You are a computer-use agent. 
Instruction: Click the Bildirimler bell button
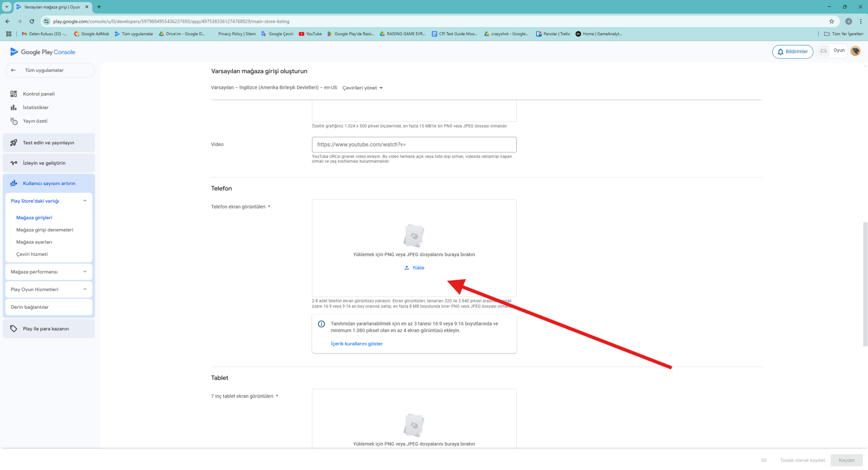coord(792,52)
